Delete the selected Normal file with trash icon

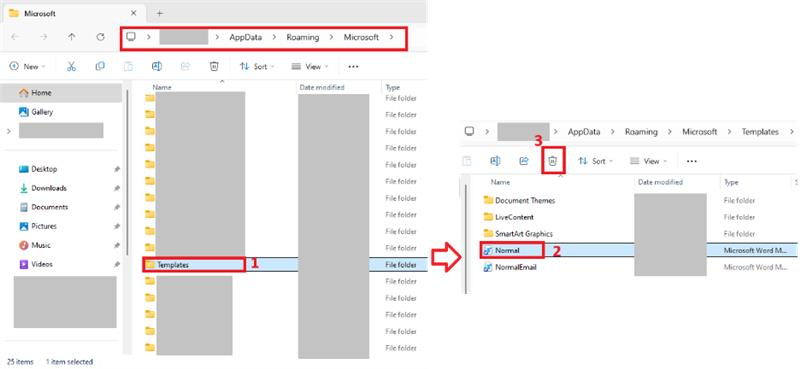(553, 161)
